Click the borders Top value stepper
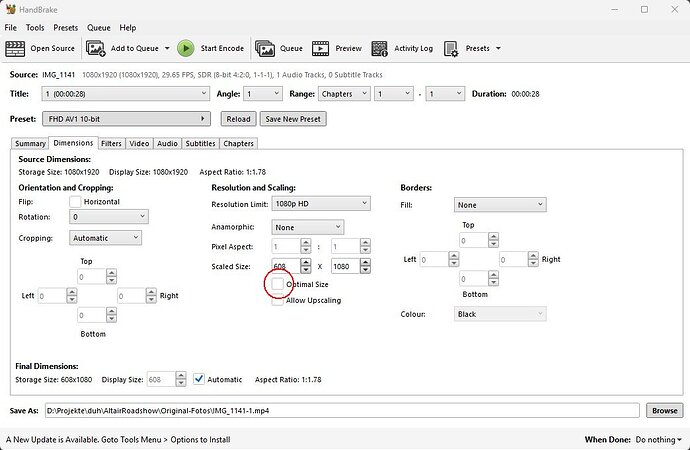 pos(493,240)
